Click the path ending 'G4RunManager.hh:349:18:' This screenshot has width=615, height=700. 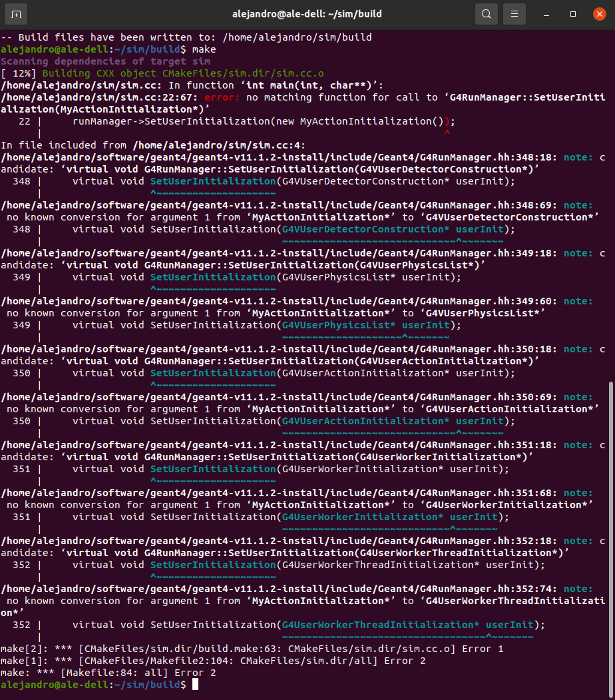tap(279, 254)
